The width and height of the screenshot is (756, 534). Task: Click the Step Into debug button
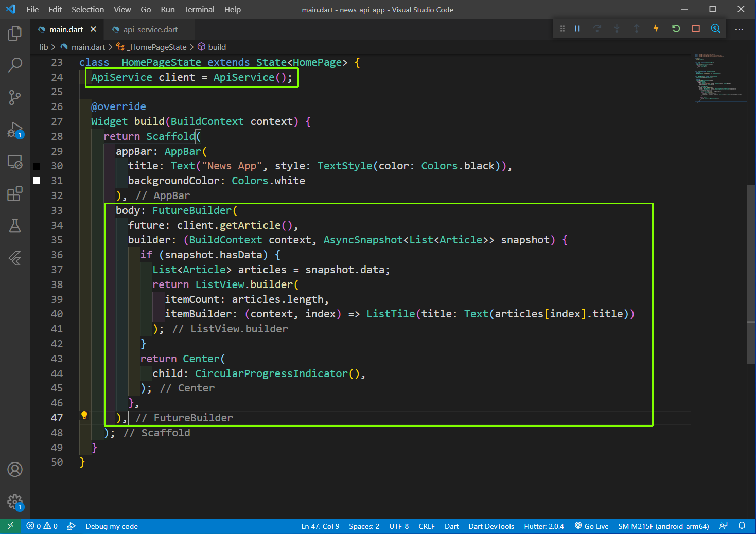tap(617, 29)
